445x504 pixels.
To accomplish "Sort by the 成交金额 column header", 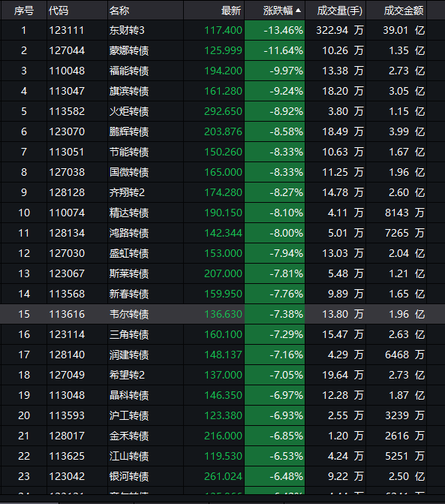I will [404, 11].
